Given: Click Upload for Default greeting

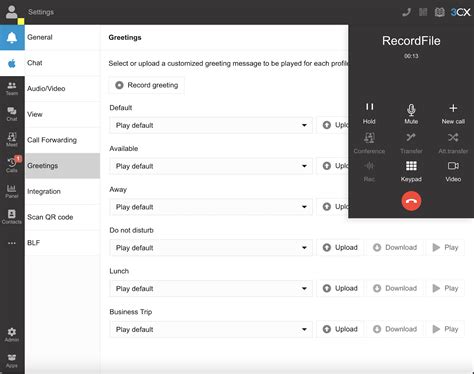Looking at the screenshot, I should pos(333,125).
